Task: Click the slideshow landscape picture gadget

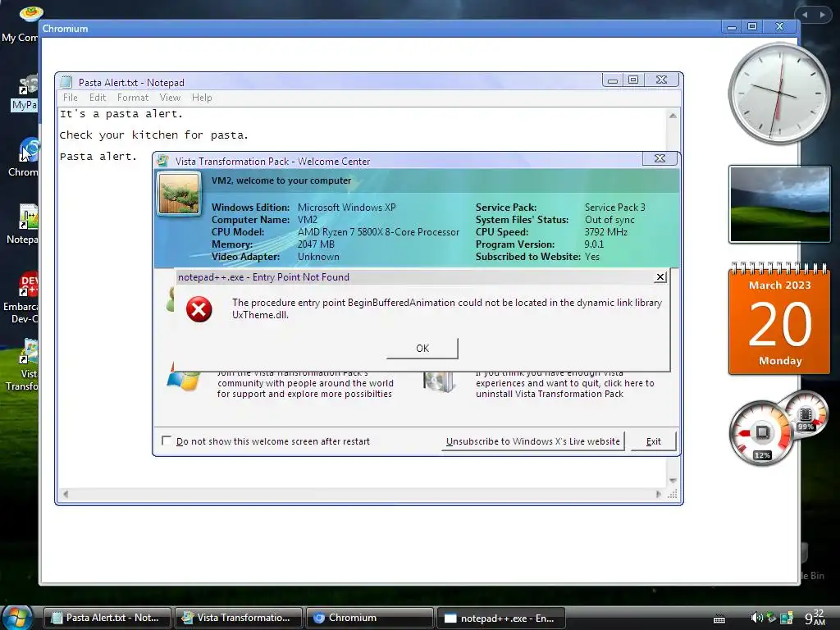Action: [x=779, y=204]
